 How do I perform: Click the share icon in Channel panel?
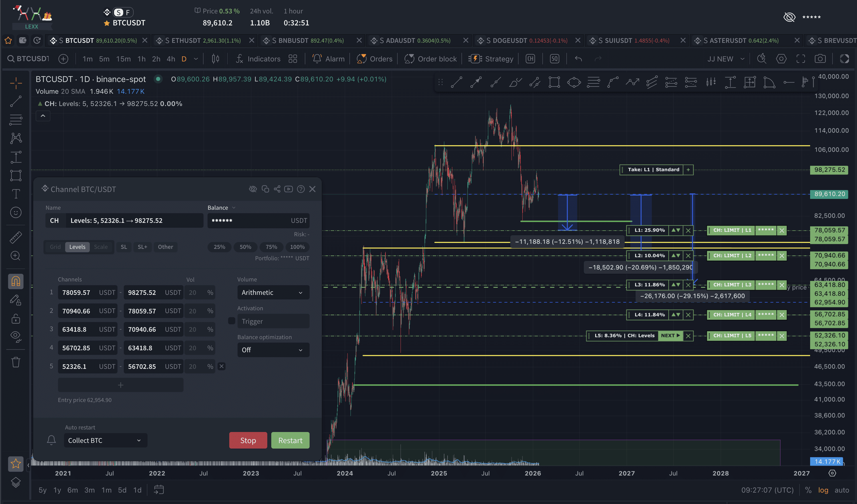(x=277, y=189)
